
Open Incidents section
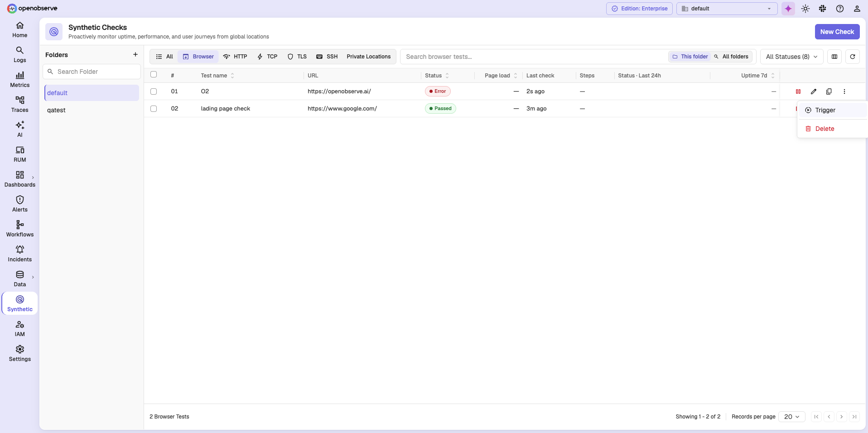(x=19, y=254)
